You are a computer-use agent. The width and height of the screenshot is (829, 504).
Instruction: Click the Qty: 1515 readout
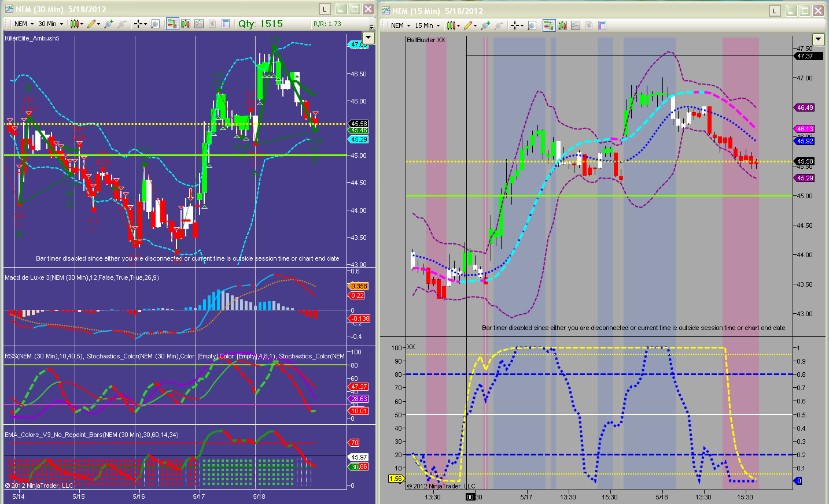[x=260, y=24]
